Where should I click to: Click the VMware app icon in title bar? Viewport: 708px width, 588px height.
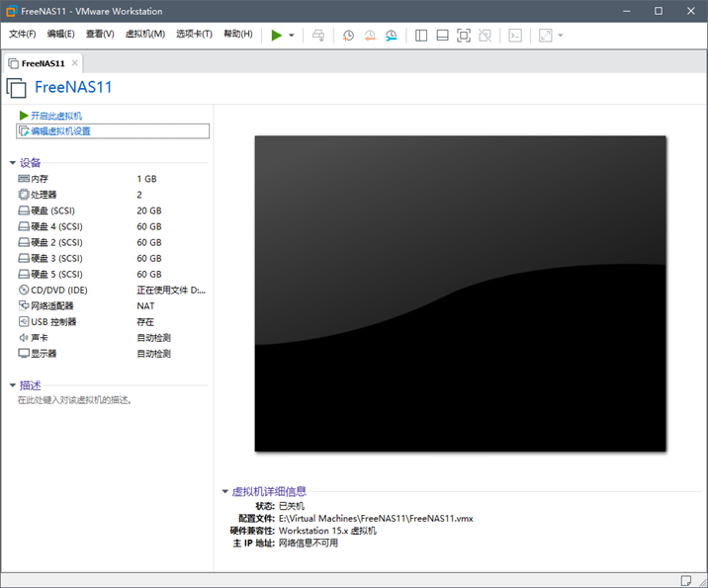pos(11,11)
